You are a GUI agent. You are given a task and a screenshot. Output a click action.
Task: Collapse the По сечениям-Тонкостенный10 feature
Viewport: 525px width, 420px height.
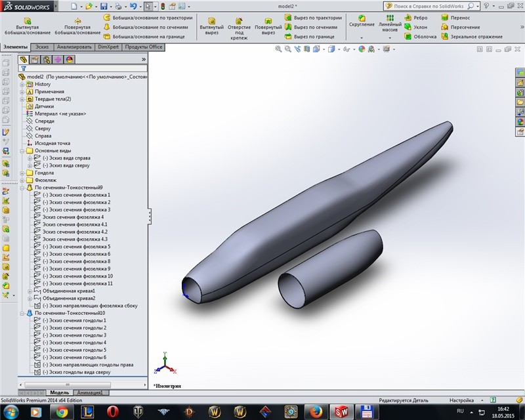click(x=22, y=314)
